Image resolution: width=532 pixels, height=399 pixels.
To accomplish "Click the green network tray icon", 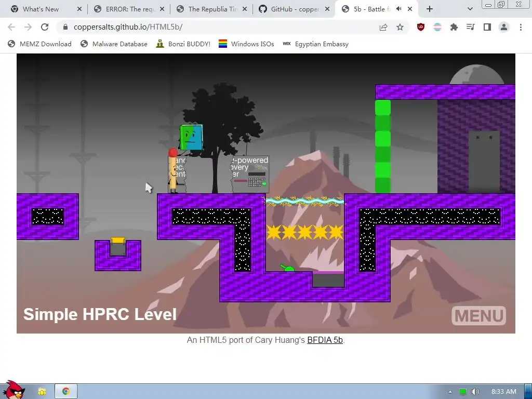I will [x=463, y=392].
